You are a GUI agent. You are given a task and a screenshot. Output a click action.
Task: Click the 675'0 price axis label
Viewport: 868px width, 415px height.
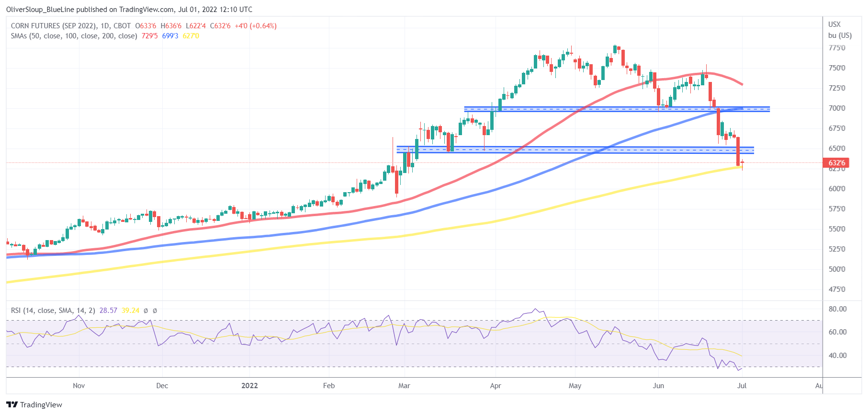click(x=837, y=128)
